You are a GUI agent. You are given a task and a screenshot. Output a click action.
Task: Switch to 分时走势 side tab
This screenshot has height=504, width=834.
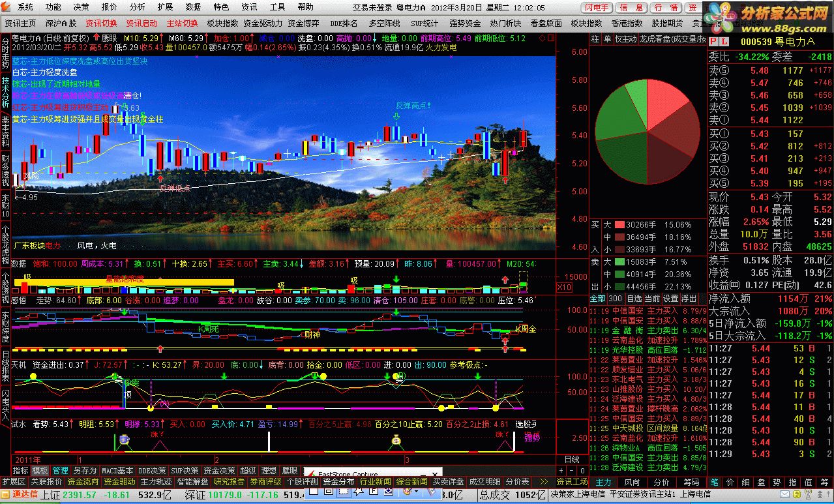tap(5, 53)
